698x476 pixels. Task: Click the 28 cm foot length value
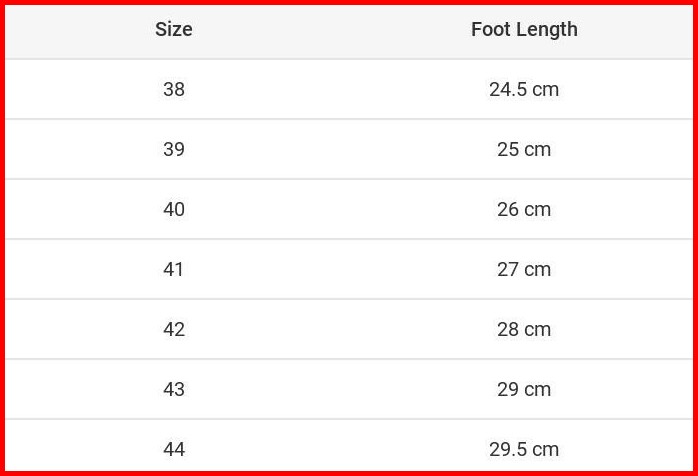point(524,329)
